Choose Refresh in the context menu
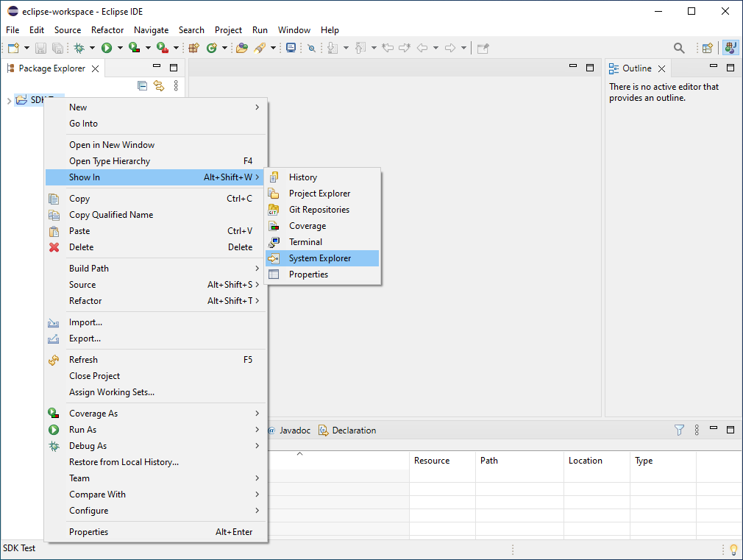 click(x=83, y=360)
